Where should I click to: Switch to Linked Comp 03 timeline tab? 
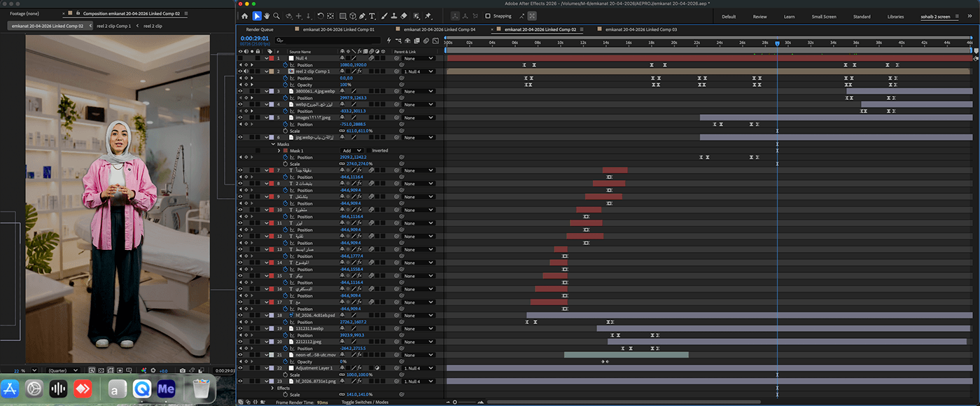[641, 29]
